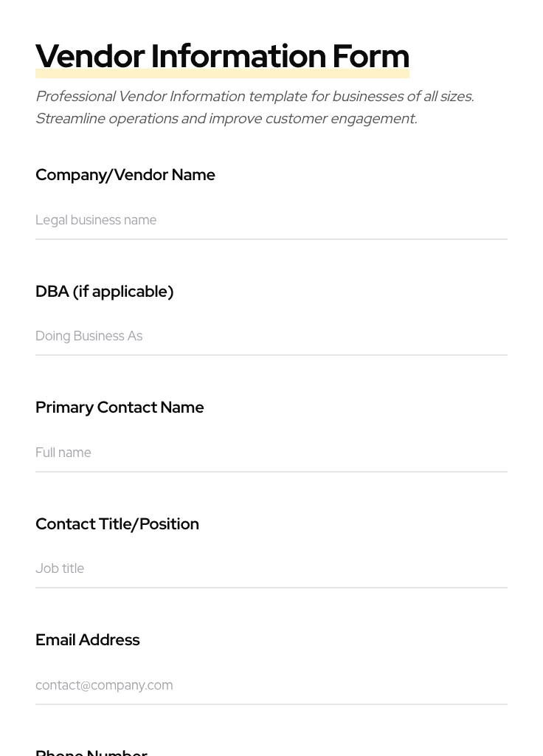543x756 pixels.
Task: Click the 'Vendor Information Form' heading
Action: [x=222, y=56]
